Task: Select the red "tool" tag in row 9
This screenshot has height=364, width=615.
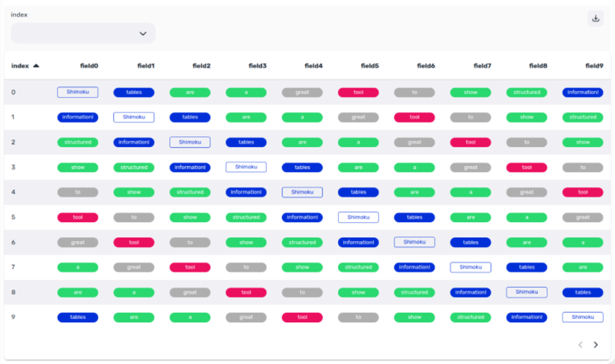Action: [x=303, y=317]
